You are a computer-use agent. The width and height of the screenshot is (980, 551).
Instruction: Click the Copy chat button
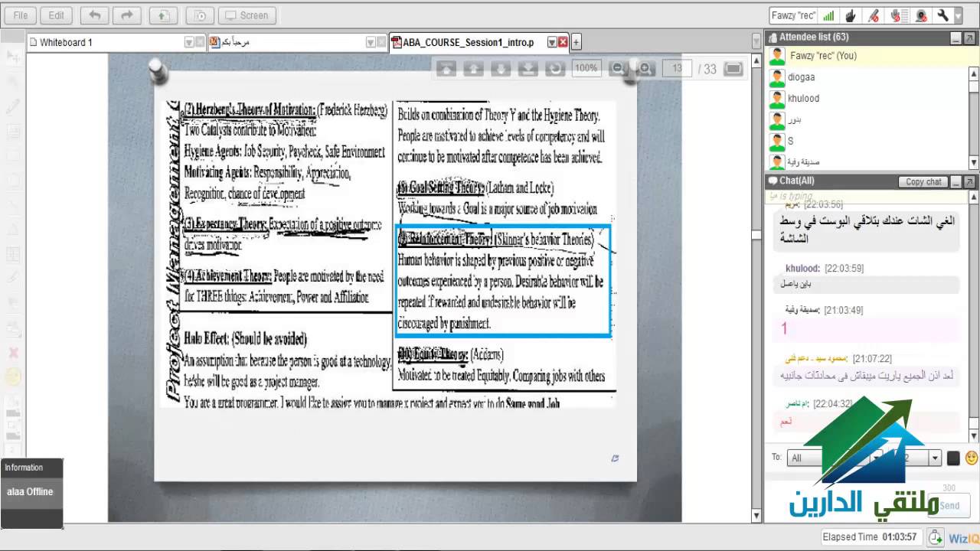pyautogui.click(x=923, y=182)
